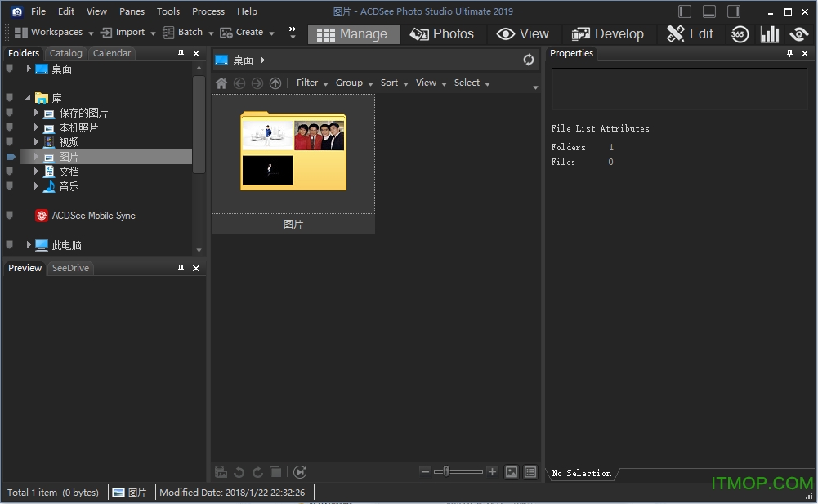Click the refresh icon in the folder path bar
The height and width of the screenshot is (504, 818).
point(529,60)
